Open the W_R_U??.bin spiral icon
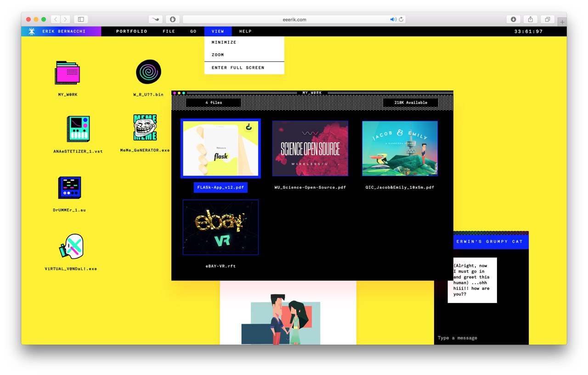 click(x=148, y=72)
